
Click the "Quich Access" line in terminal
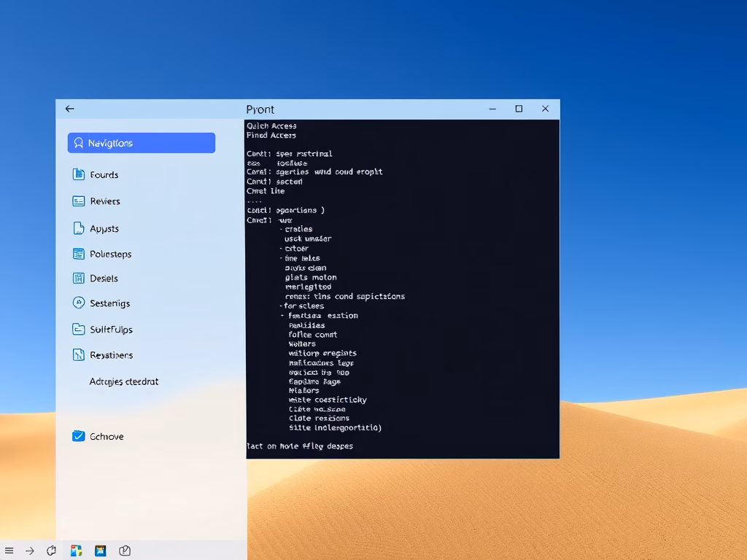click(271, 126)
